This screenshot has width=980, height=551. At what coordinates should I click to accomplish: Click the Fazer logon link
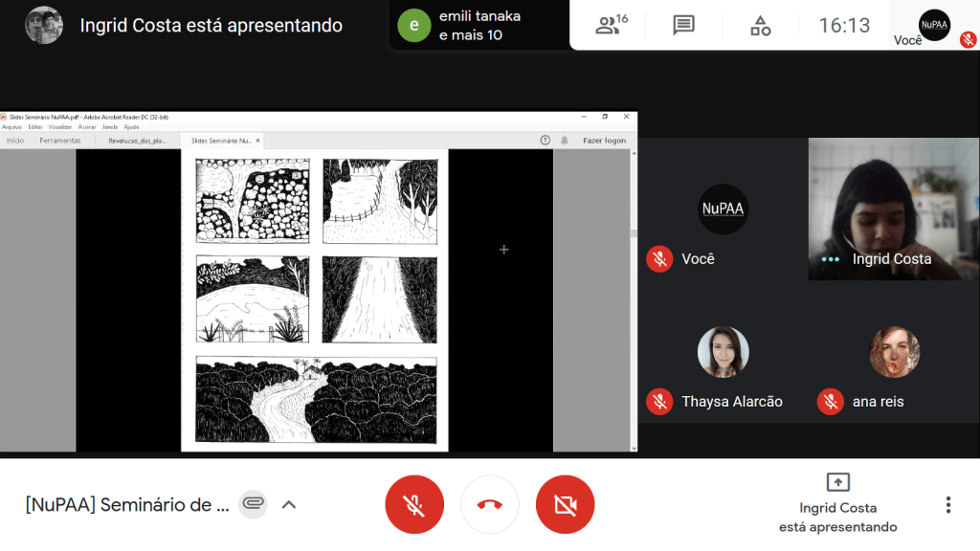604,141
